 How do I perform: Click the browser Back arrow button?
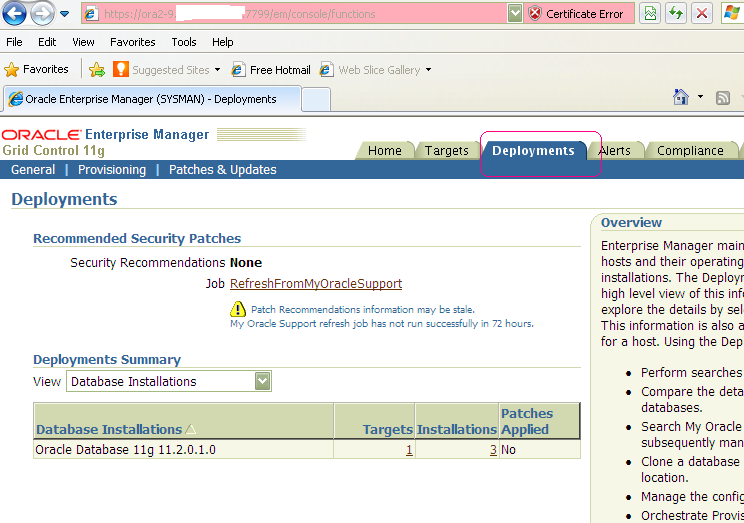tap(14, 13)
